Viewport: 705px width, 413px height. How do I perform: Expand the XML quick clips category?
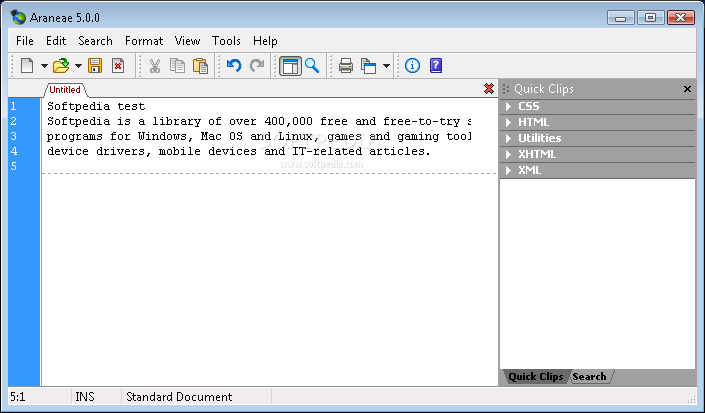(x=529, y=170)
